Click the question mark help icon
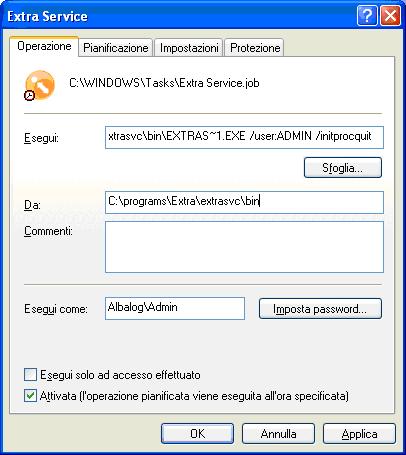The width and height of the screenshot is (406, 455). pos(367,16)
